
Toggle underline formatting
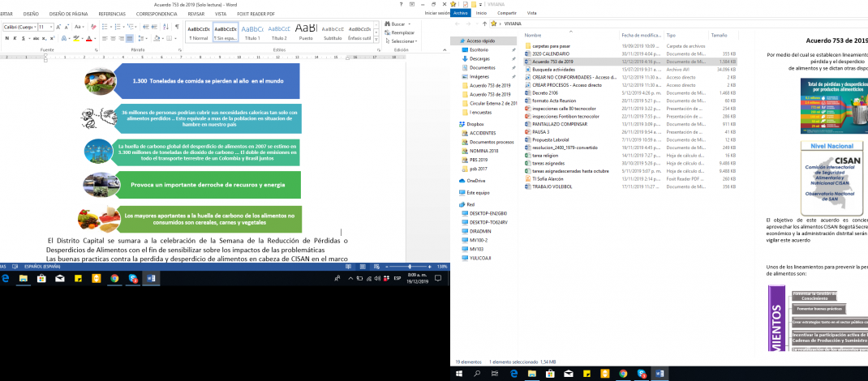pos(24,37)
